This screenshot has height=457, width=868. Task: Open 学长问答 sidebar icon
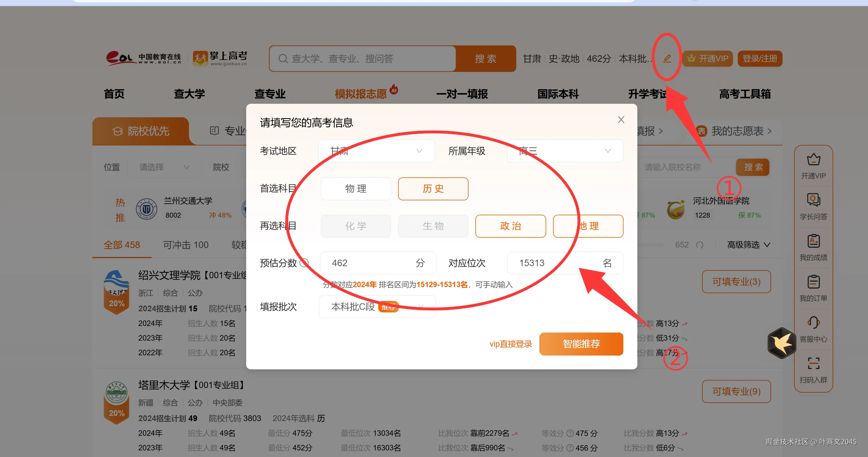[x=813, y=200]
